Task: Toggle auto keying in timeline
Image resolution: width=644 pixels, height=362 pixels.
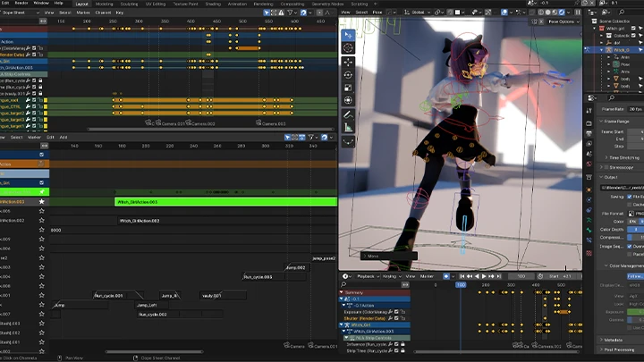Action: point(446,276)
